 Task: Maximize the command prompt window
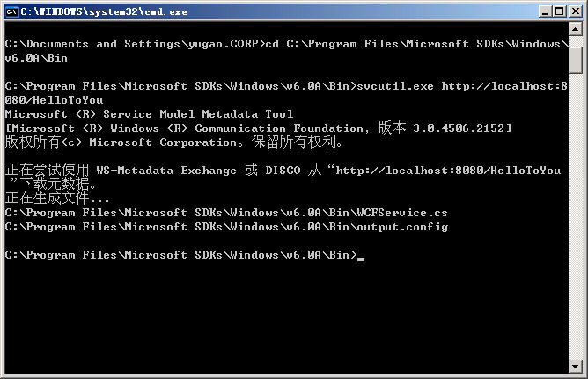pos(560,11)
